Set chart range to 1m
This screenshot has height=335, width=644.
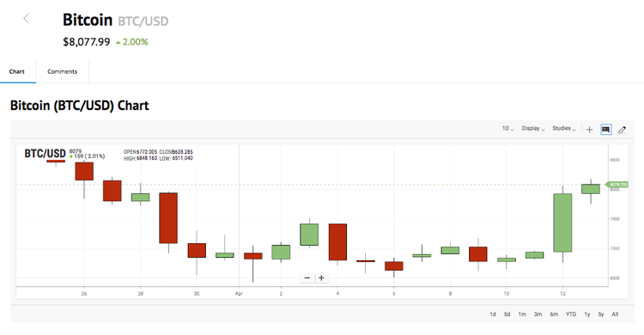tap(522, 314)
